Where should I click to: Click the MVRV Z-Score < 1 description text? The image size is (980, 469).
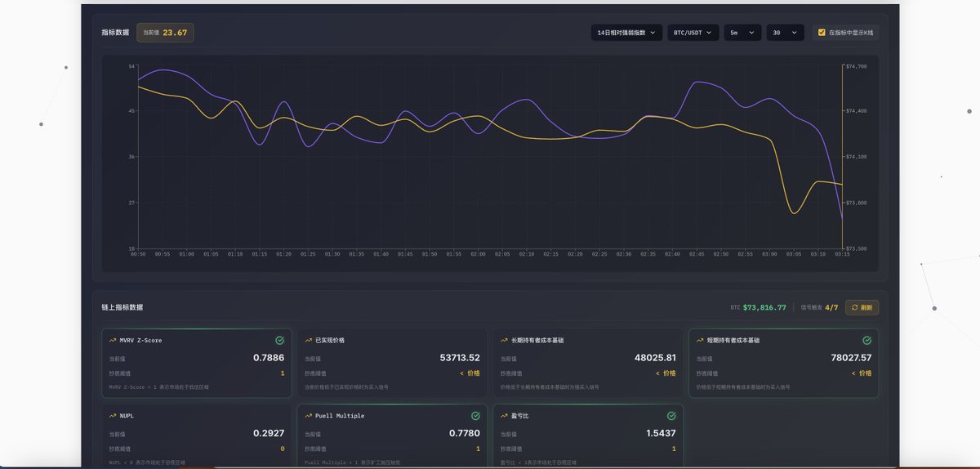point(158,386)
